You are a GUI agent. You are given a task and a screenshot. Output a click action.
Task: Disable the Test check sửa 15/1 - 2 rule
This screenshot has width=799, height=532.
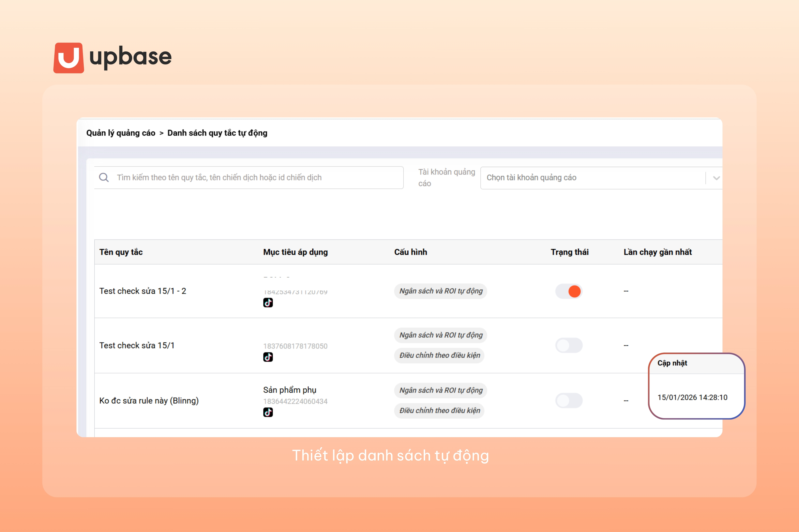(x=569, y=291)
